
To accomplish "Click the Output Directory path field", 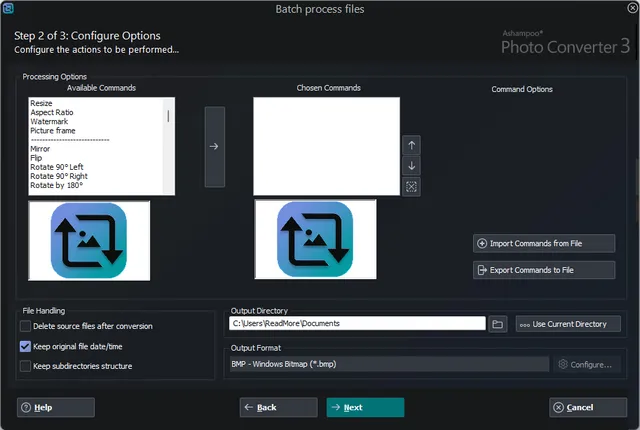I will click(357, 324).
